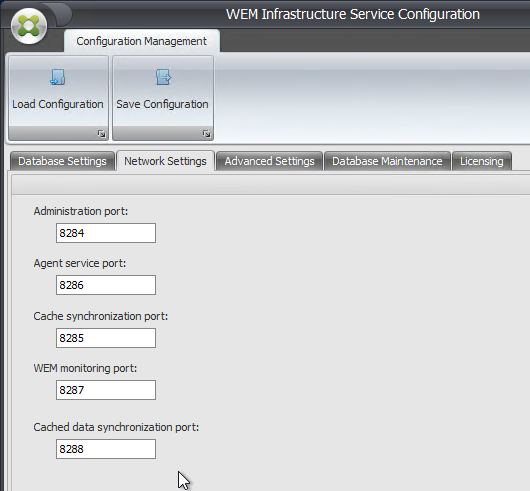Click the Save Configuration icon
This screenshot has width=530, height=491.
tap(163, 77)
